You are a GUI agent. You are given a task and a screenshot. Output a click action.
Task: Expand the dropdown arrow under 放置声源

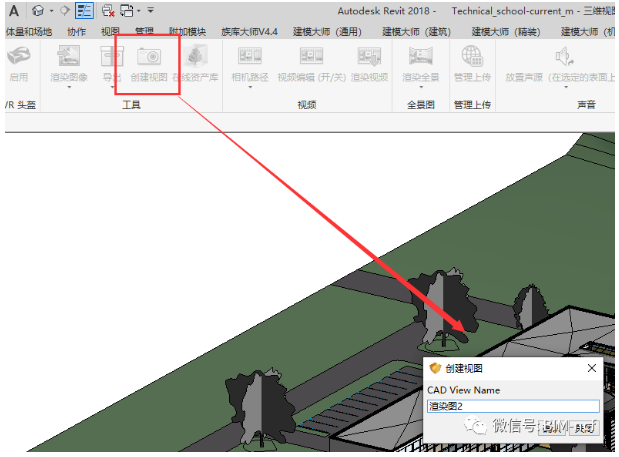(566, 87)
